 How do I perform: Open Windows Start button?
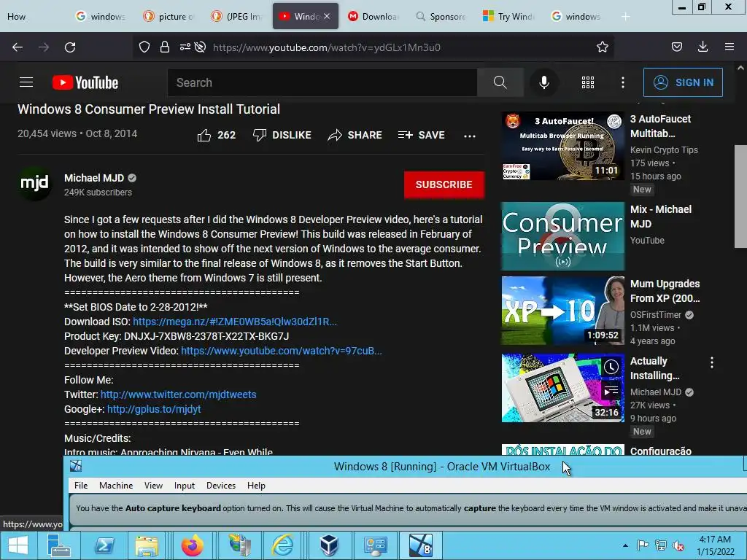coord(18,545)
